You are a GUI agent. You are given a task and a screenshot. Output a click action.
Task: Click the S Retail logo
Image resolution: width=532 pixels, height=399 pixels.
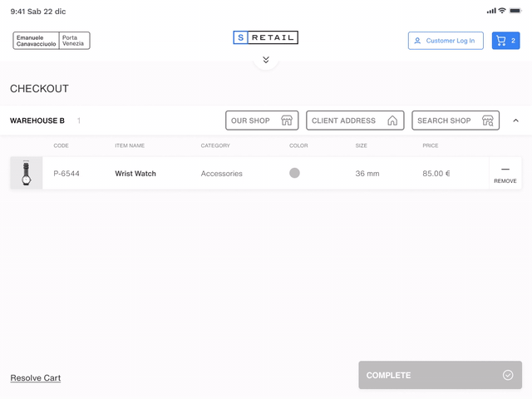tap(265, 37)
